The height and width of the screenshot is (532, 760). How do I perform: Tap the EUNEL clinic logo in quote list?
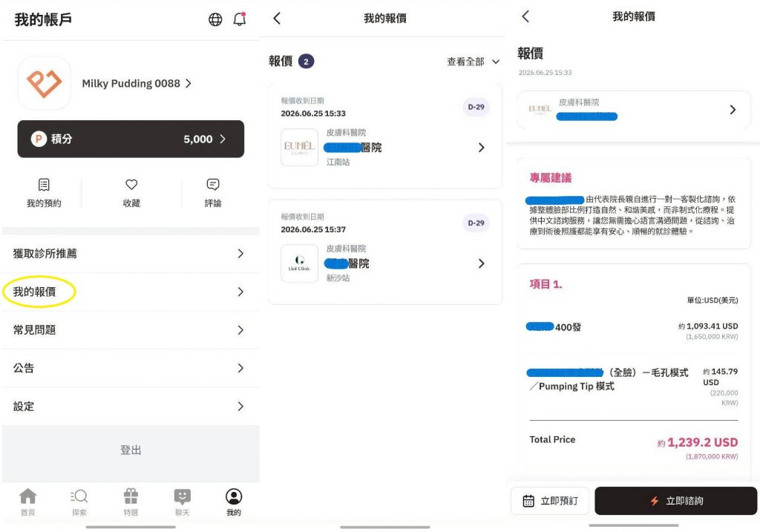click(300, 148)
